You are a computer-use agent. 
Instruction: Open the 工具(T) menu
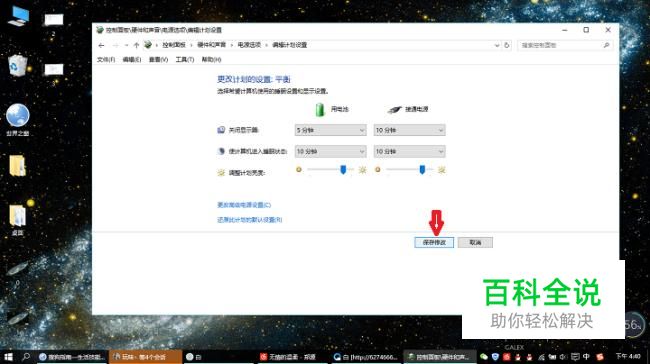coord(184,60)
